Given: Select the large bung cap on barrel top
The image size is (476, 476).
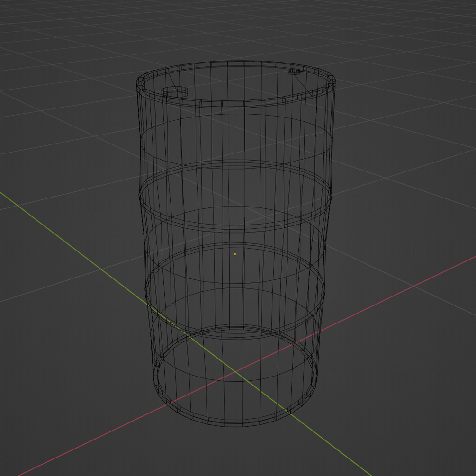Looking at the screenshot, I should click(175, 92).
